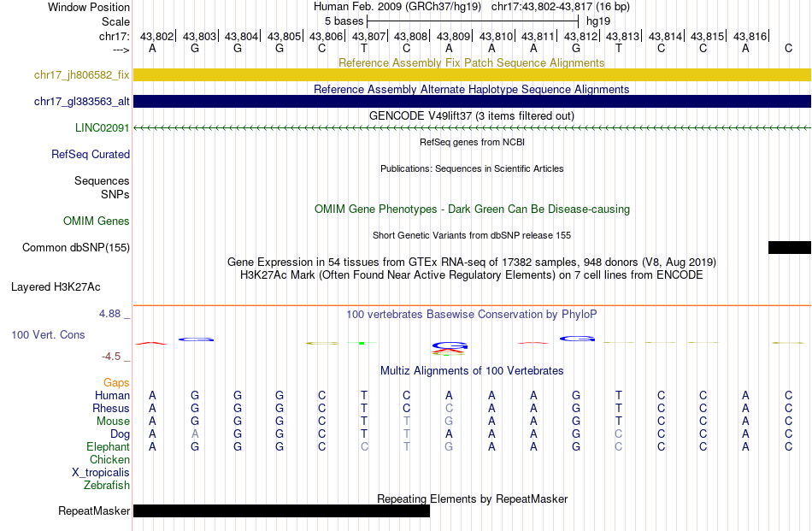Screen dimensions: 812x531
Task: Click the yellow chr17_jh806582_fix alignment bar
Action: (x=473, y=74)
